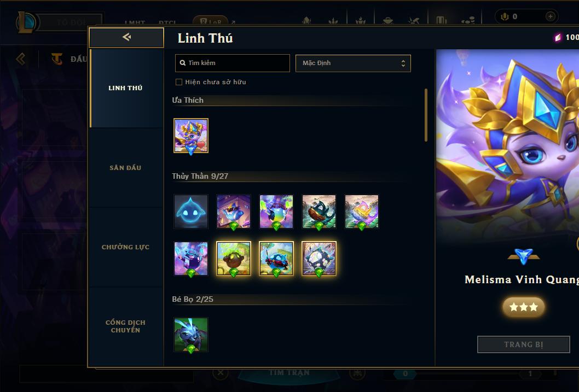Click the three-star level button
This screenshot has width=579, height=392.
(x=524, y=307)
